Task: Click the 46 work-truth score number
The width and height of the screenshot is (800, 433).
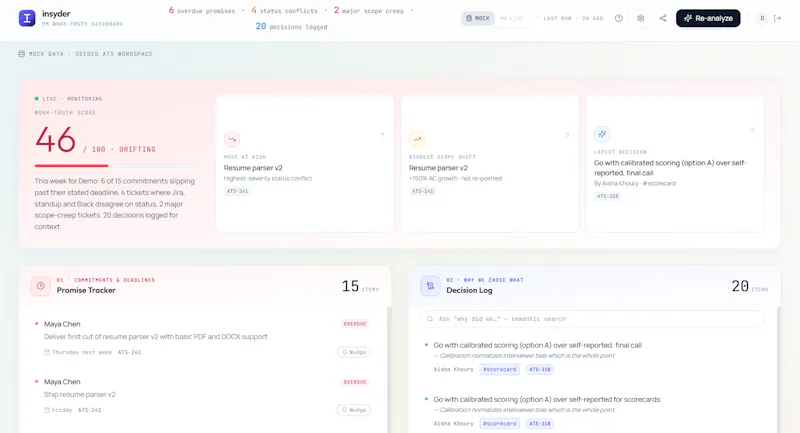Action: [x=56, y=140]
